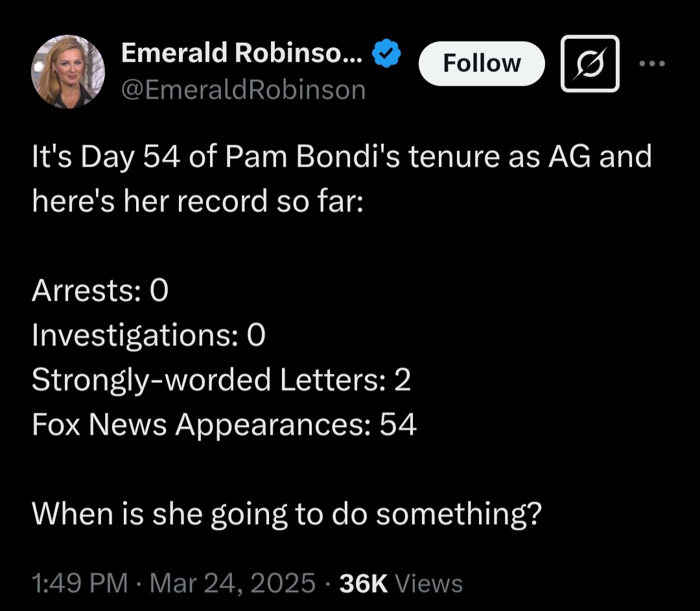Open the three-dot more options menu

[651, 63]
